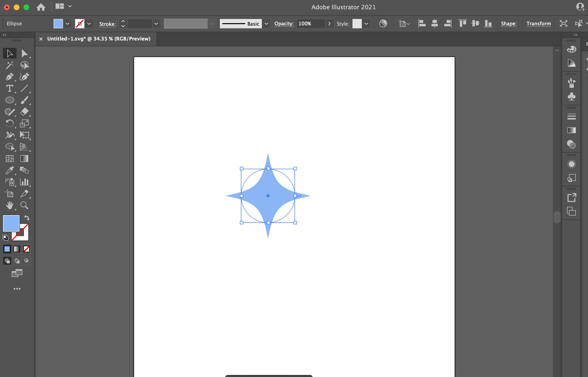Open the graphic Style dropdown
The image size is (588, 377).
coord(366,24)
